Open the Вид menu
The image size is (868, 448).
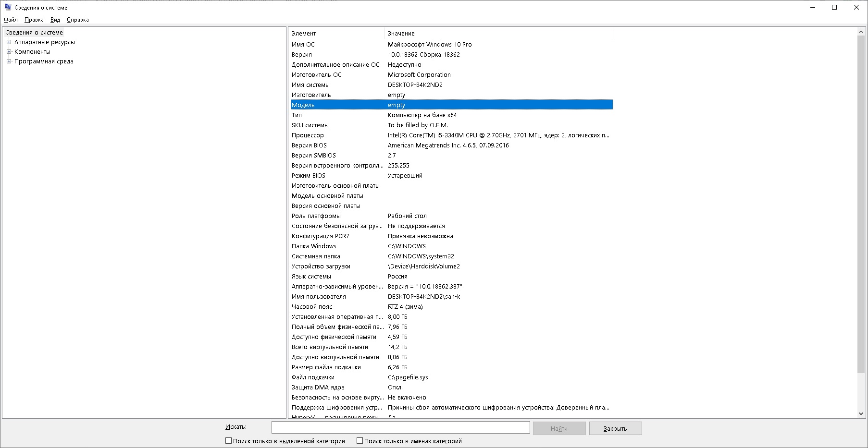click(x=55, y=20)
